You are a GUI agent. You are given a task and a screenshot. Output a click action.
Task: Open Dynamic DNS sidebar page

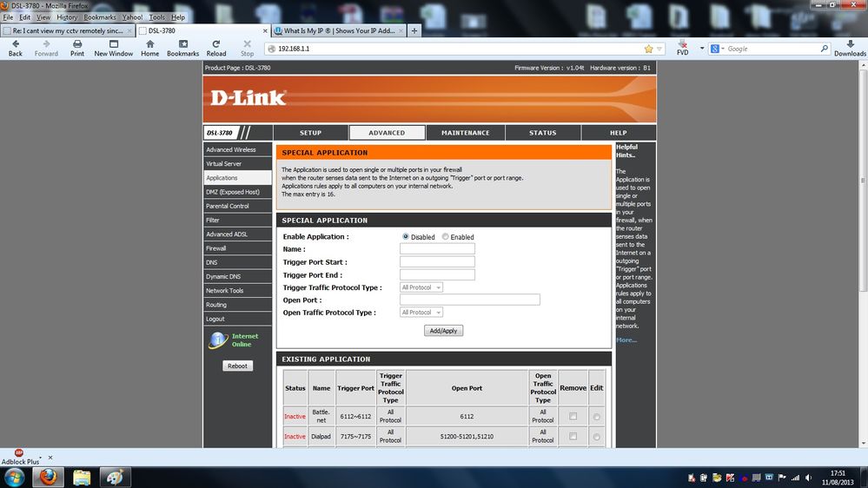tap(237, 277)
